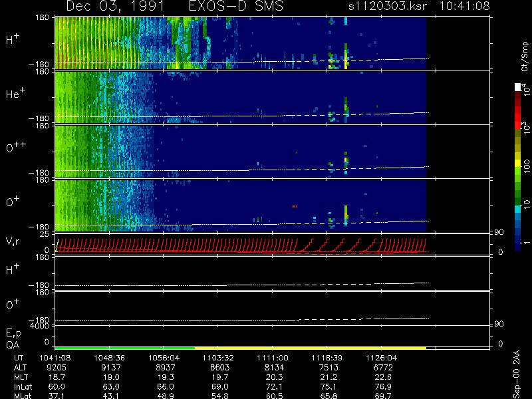Click the 'Ct/Smp' color bar unit label
Viewport: 532px width, 399px height.
click(x=525, y=57)
